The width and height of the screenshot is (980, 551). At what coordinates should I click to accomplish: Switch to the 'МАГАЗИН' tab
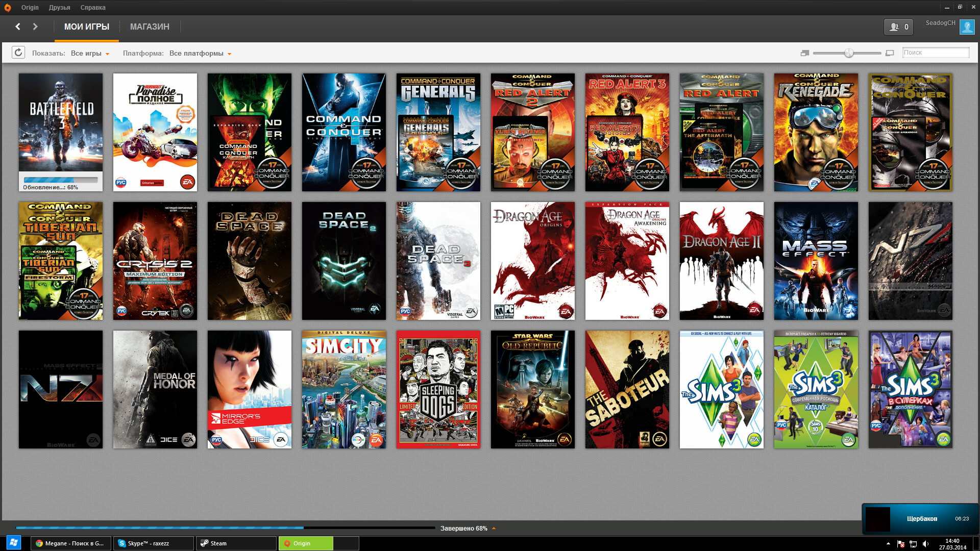[x=150, y=27]
